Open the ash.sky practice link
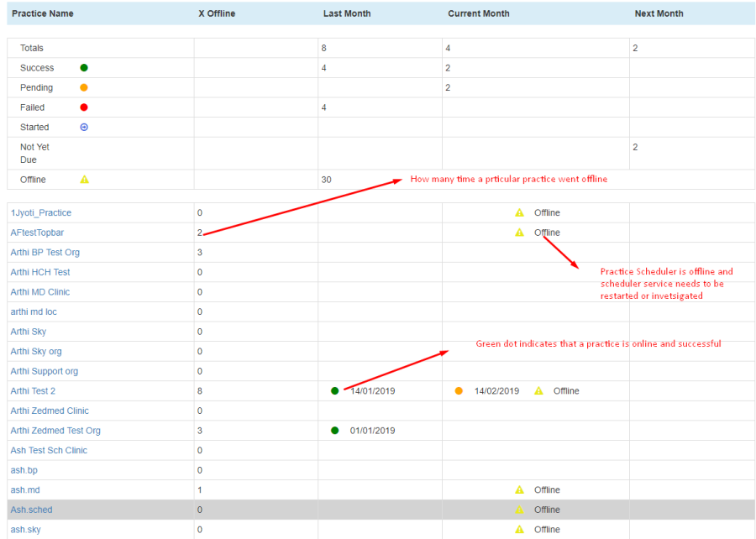This screenshot has width=756, height=539. [x=25, y=530]
